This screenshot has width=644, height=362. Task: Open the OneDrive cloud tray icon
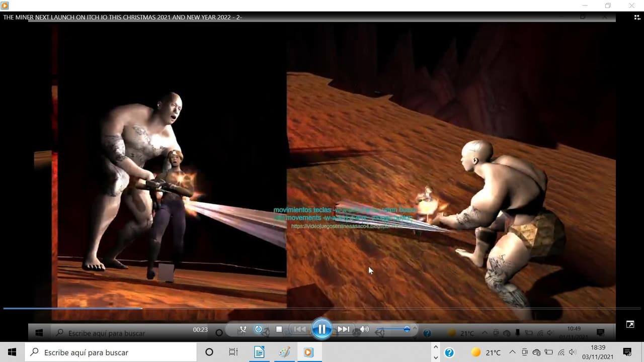click(x=536, y=352)
